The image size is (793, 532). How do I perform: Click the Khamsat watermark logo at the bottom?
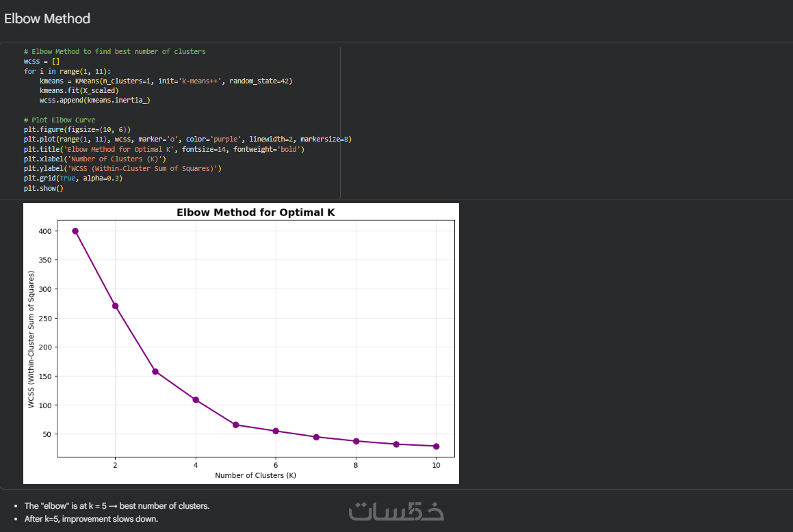(x=396, y=511)
